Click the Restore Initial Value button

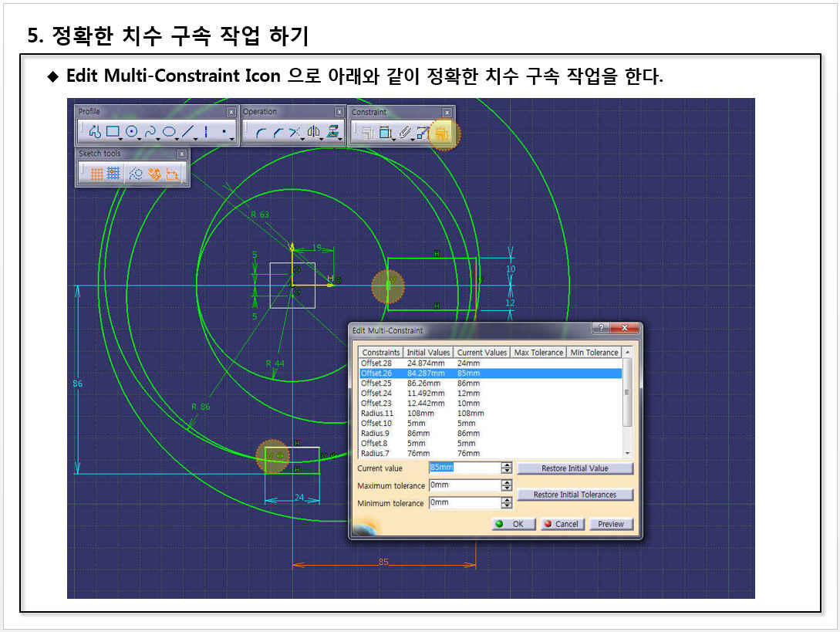(x=575, y=468)
